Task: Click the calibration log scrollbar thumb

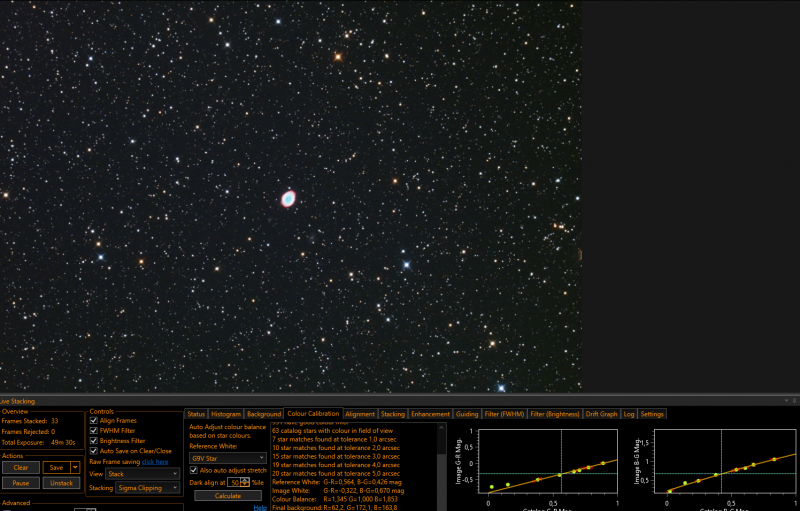Action: click(441, 482)
